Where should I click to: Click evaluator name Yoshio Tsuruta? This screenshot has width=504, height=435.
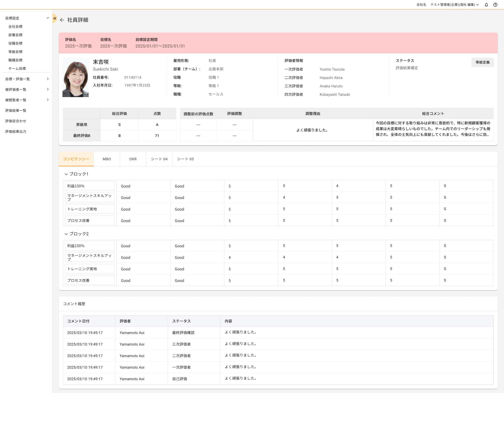(332, 69)
